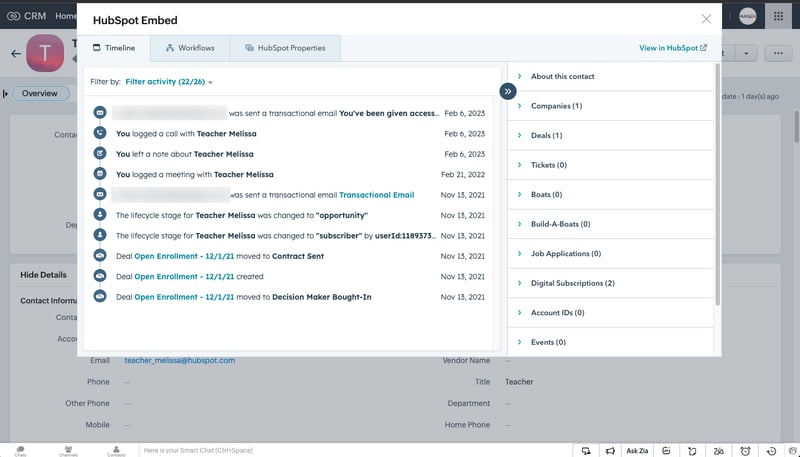Open the Filter activity (22/26) dropdown
800x457 pixels.
169,81
